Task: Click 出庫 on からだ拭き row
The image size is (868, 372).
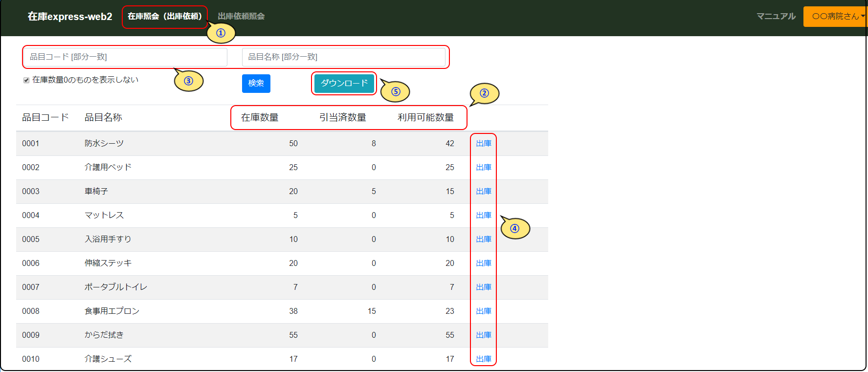Action: coord(483,335)
